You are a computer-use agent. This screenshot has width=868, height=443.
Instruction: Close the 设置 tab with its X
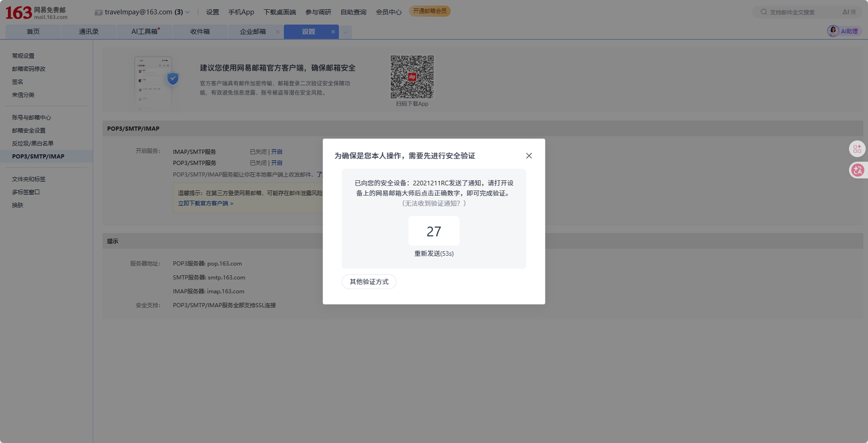(x=333, y=32)
